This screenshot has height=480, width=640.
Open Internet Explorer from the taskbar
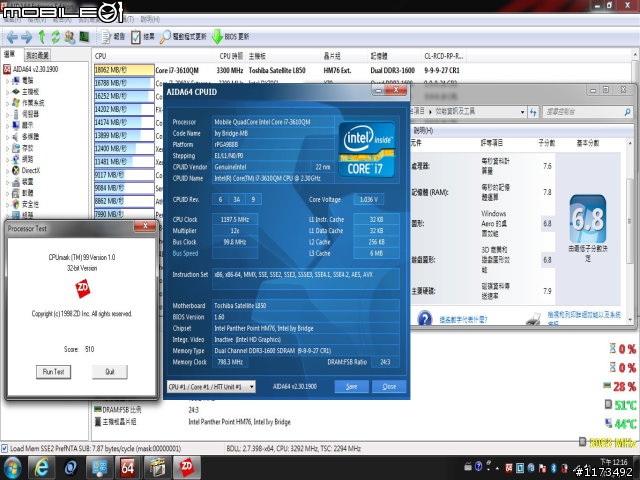point(42,468)
